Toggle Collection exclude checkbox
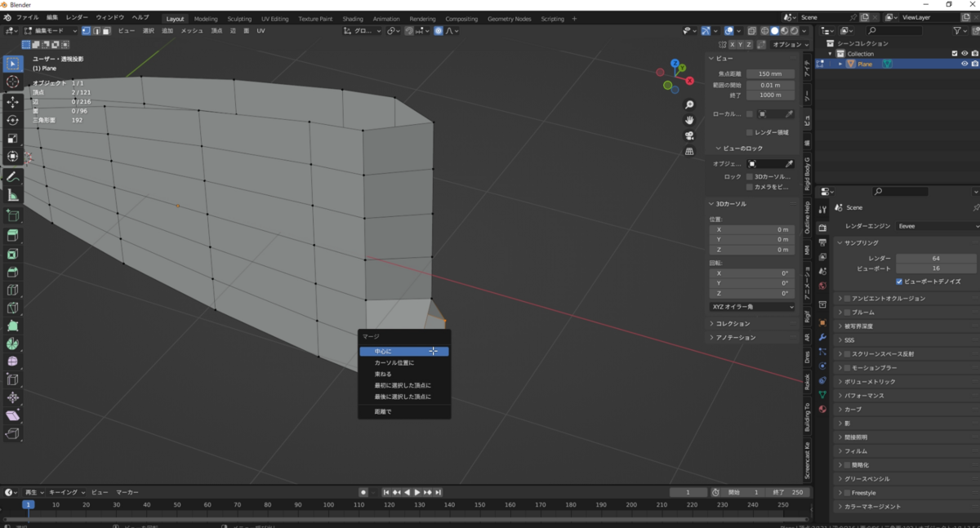Viewport: 980px width, 528px height. [955, 54]
